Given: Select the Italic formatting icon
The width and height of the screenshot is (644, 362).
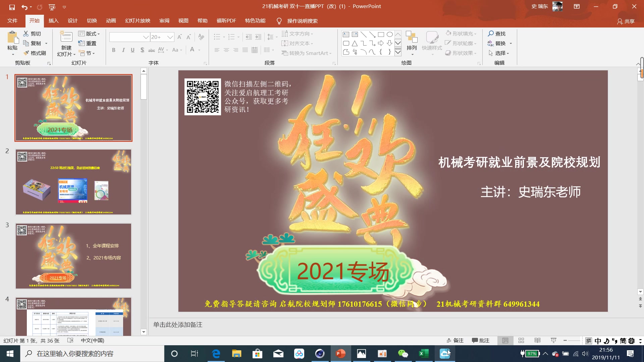Looking at the screenshot, I should click(123, 50).
